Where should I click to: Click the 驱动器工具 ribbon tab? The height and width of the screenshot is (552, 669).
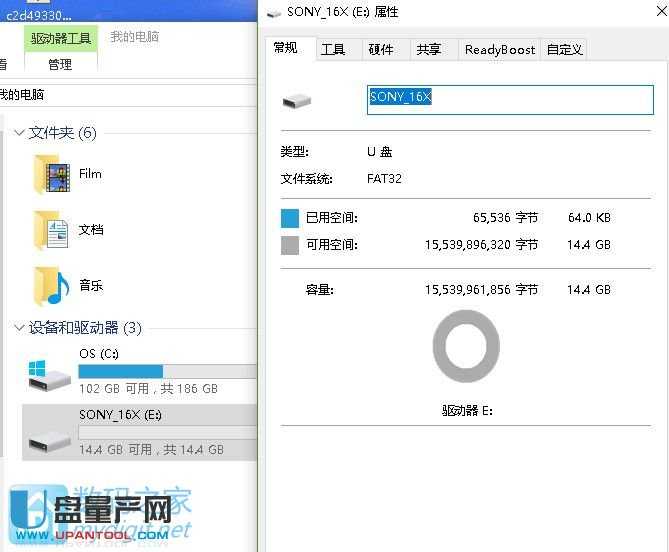pyautogui.click(x=61, y=39)
